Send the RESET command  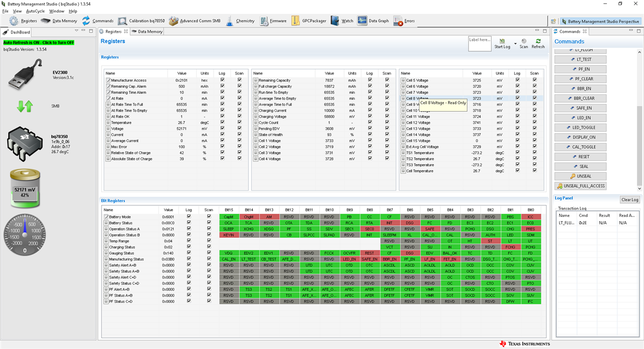[580, 157]
